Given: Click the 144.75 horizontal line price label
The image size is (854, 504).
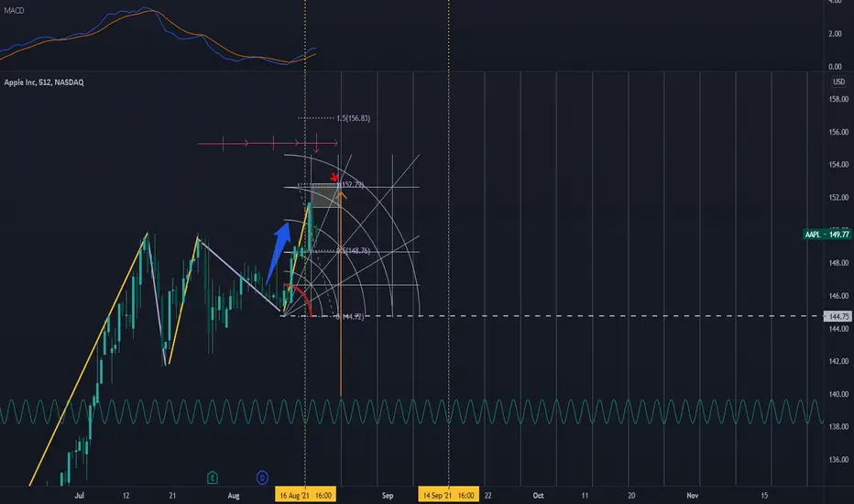Looking at the screenshot, I should coord(838,316).
